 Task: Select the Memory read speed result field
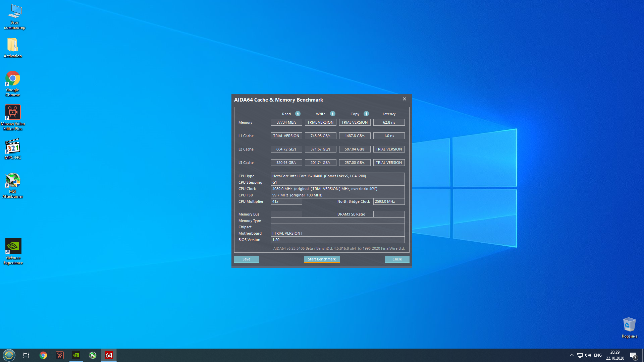click(286, 122)
